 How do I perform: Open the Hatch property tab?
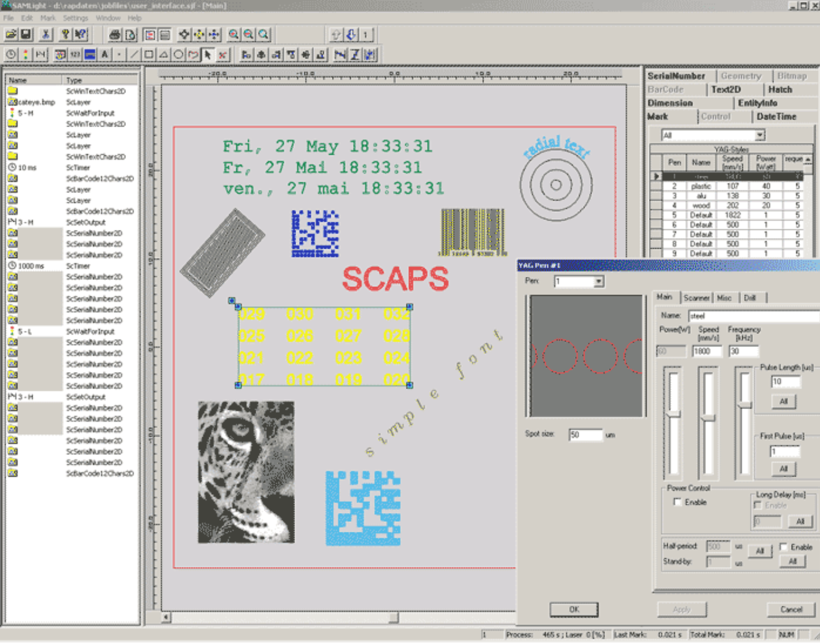click(780, 90)
